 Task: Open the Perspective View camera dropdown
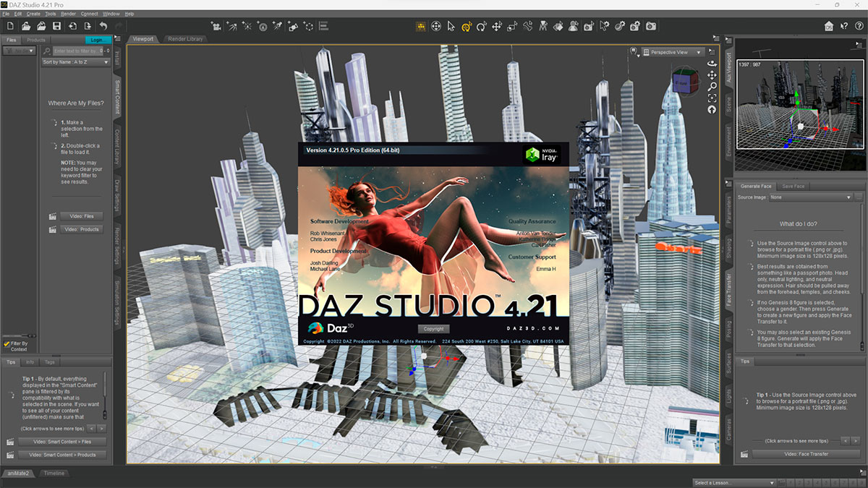click(x=673, y=52)
